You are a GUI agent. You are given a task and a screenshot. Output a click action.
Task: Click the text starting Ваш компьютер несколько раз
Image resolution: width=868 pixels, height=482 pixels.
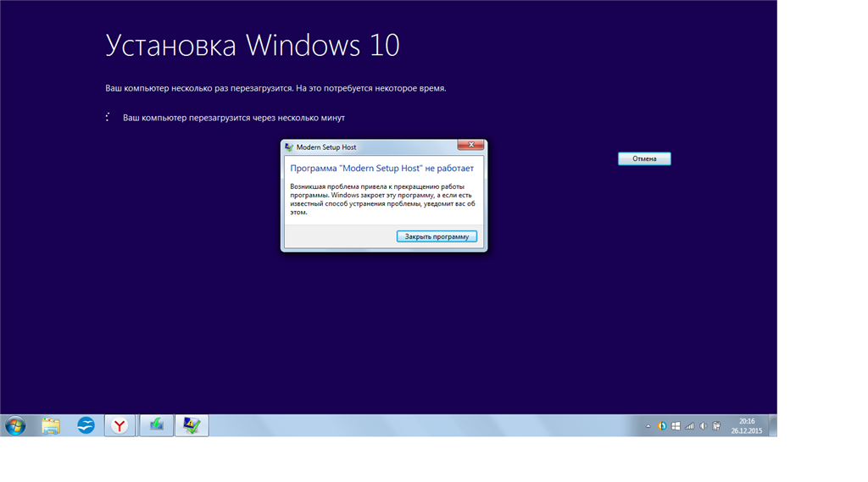coord(275,89)
